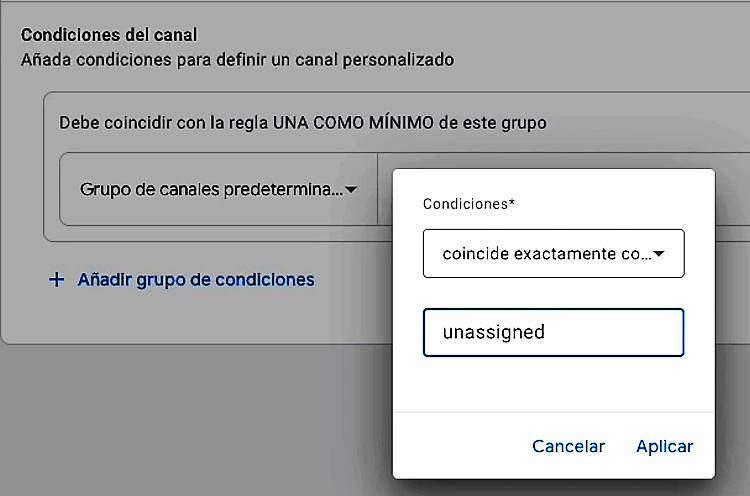Click the divider line above Cancelar and Aplicar
750x496 pixels.
coord(553,411)
